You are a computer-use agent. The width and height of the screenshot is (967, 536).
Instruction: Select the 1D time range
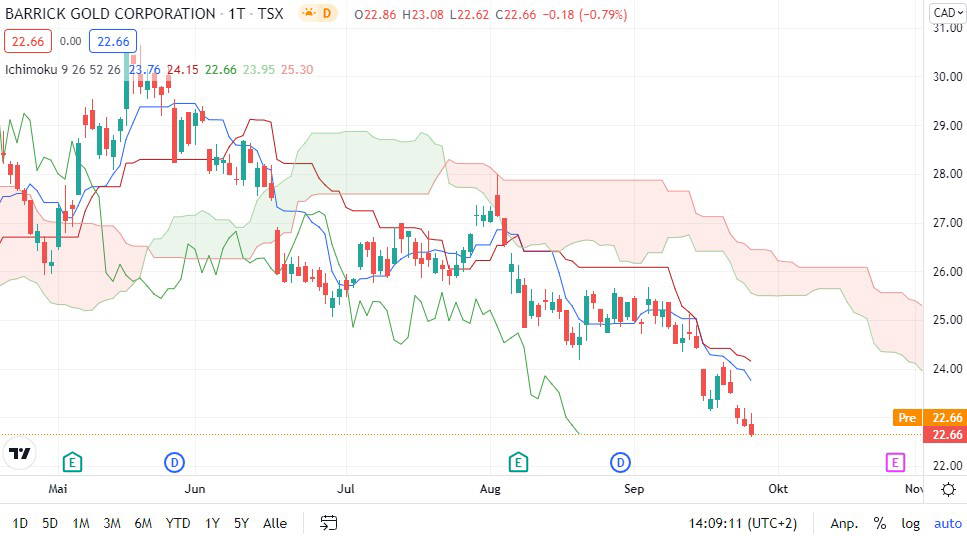click(20, 523)
